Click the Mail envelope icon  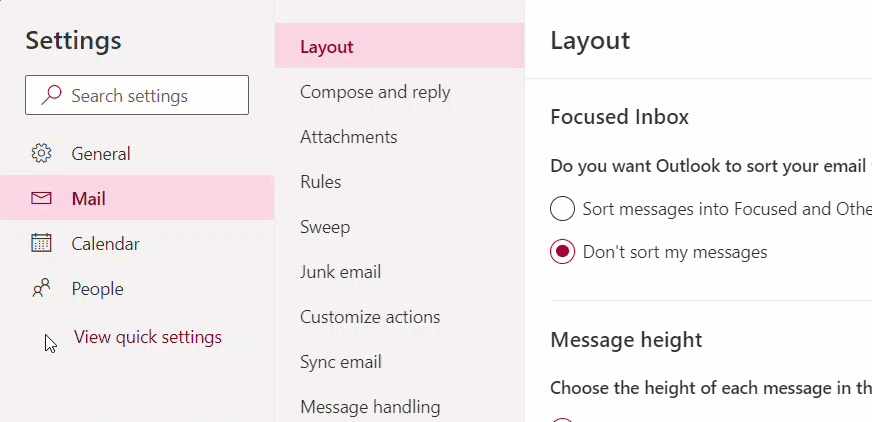[41, 198]
